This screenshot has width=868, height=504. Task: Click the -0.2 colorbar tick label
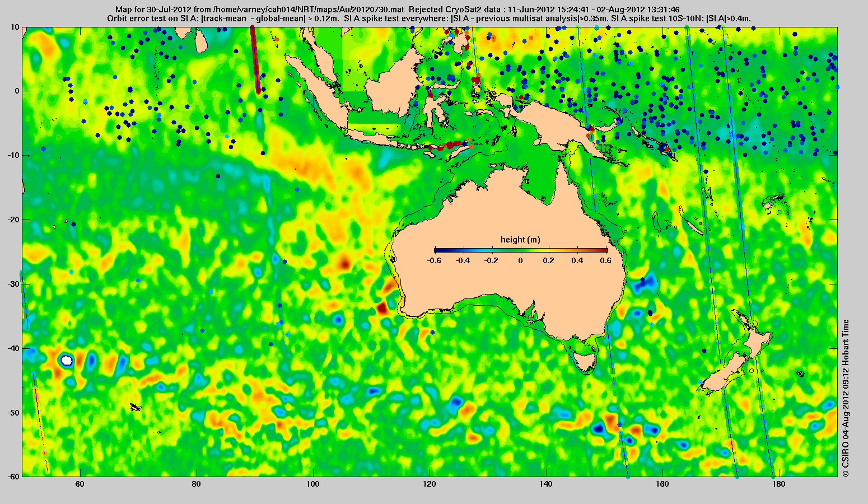[x=492, y=260]
